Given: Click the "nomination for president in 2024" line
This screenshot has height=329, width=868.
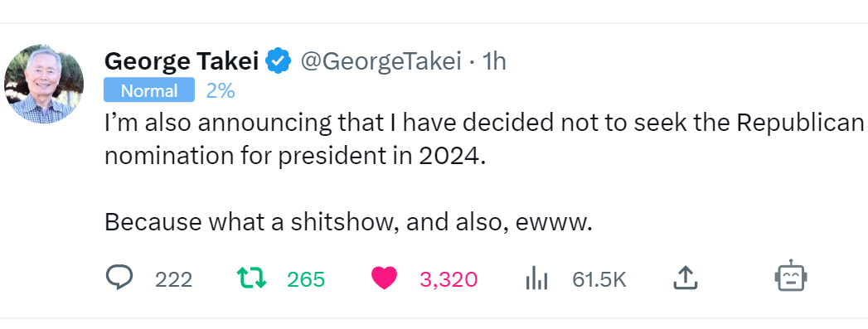Looking at the screenshot, I should (295, 157).
